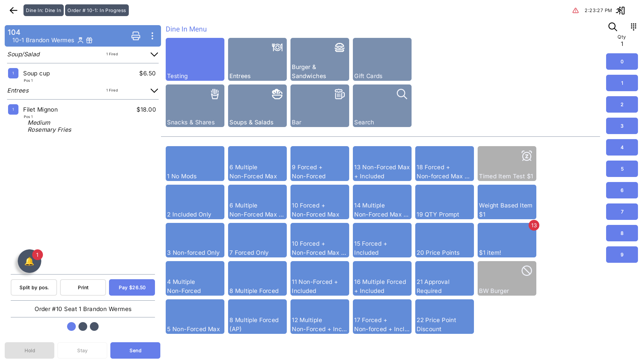Select the third seat pagination dot
Viewport: 644px width, 362px height.
point(94,326)
